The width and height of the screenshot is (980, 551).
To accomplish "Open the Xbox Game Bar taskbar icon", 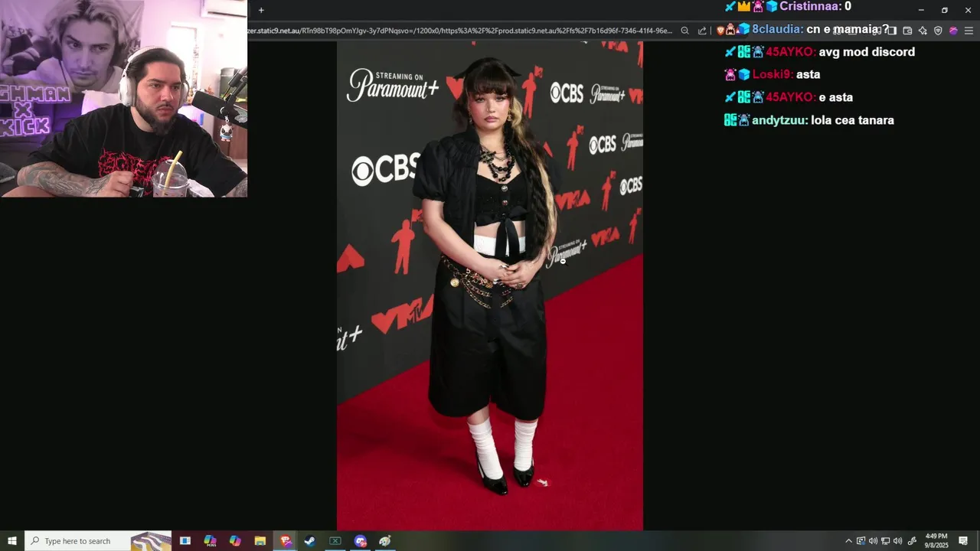I will 335,541.
